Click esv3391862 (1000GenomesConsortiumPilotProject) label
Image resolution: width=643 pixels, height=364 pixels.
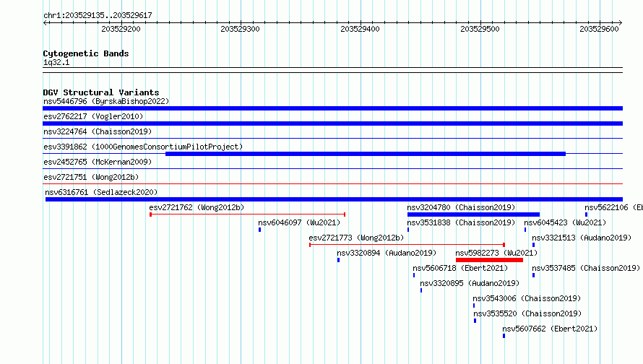tap(143, 147)
